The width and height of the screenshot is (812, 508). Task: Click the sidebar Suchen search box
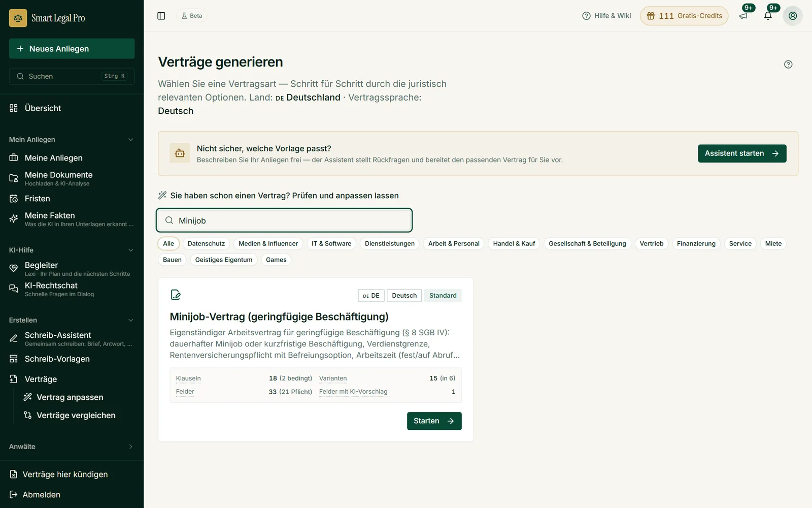72,76
